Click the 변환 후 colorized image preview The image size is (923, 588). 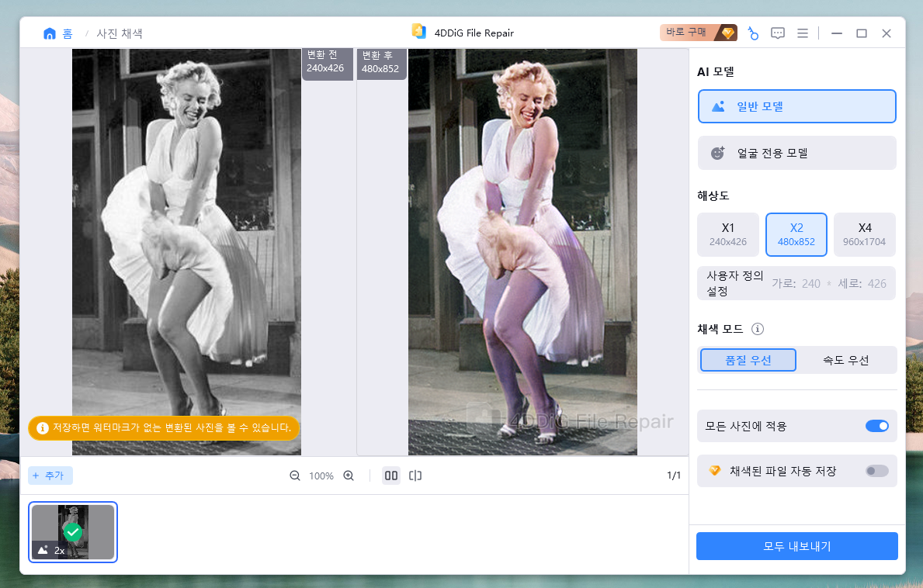(x=522, y=251)
